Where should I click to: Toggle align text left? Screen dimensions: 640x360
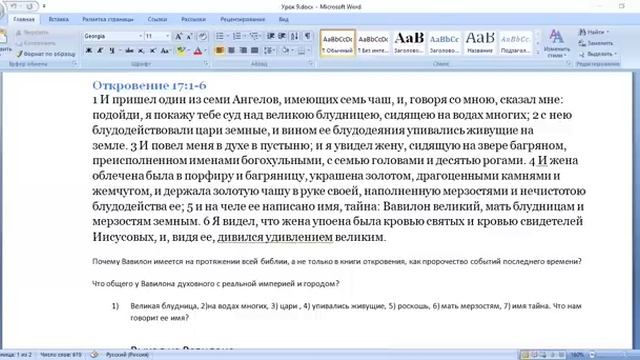point(220,51)
